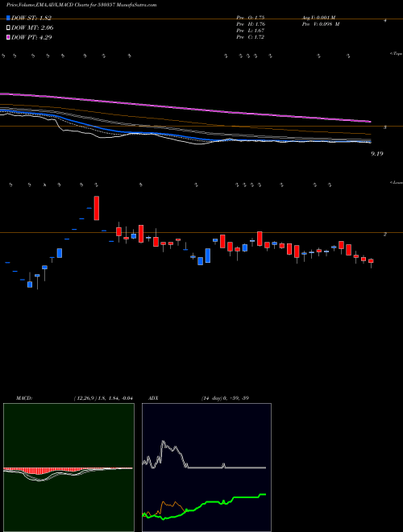Click the 'ADX' panel heading
The image size is (403, 532).
point(153,398)
